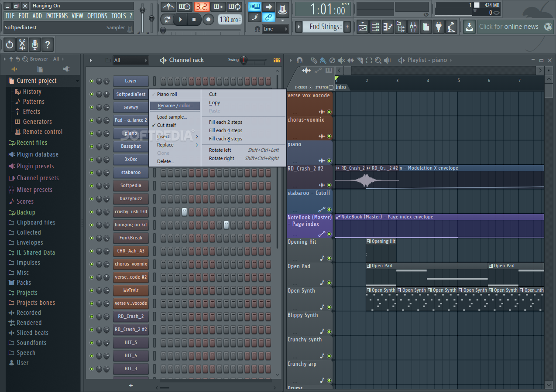Toggle Cut itself in context menu
The width and height of the screenshot is (556, 392).
166,125
